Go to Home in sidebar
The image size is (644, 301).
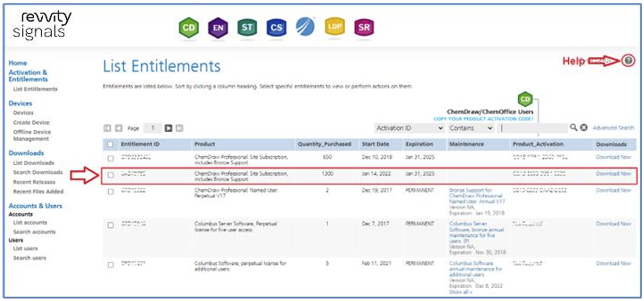click(18, 63)
